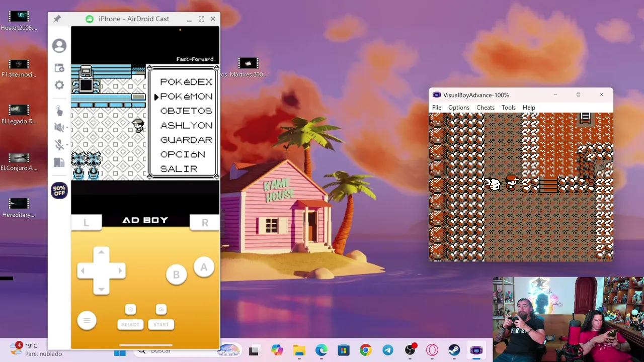This screenshot has width=644, height=362.
Task: Select the Martires.200 desktop video file
Action: (x=248, y=68)
